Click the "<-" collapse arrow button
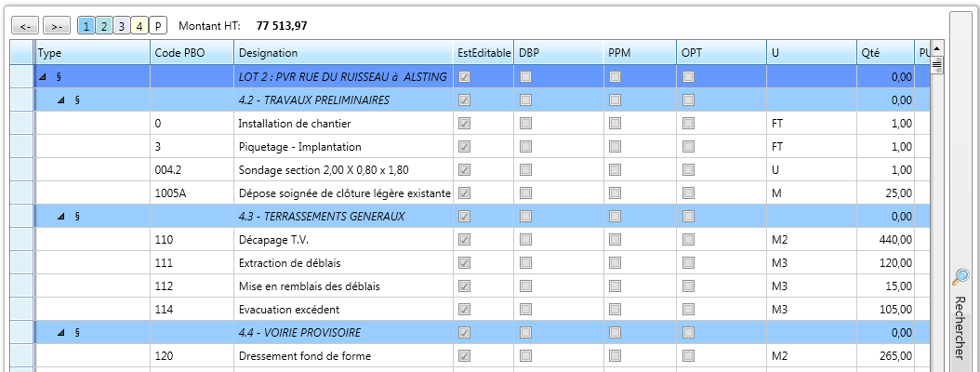 pyautogui.click(x=26, y=26)
